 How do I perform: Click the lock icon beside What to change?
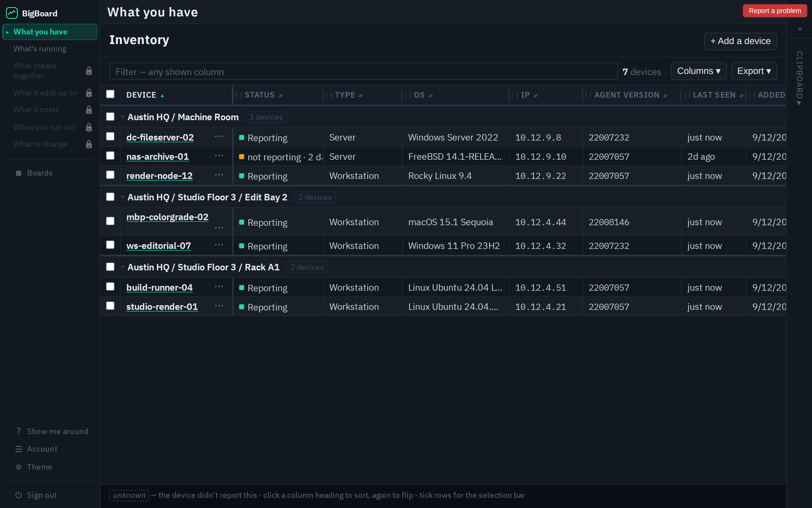pyautogui.click(x=89, y=144)
